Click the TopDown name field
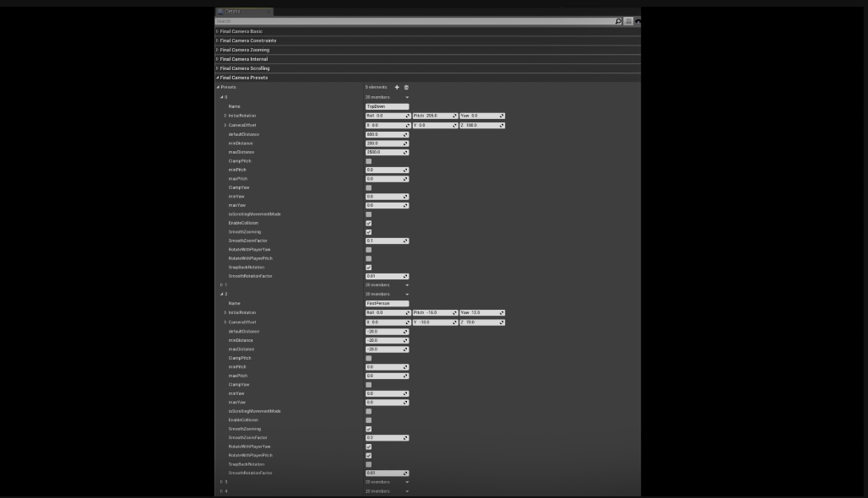This screenshot has height=498, width=868. [387, 106]
